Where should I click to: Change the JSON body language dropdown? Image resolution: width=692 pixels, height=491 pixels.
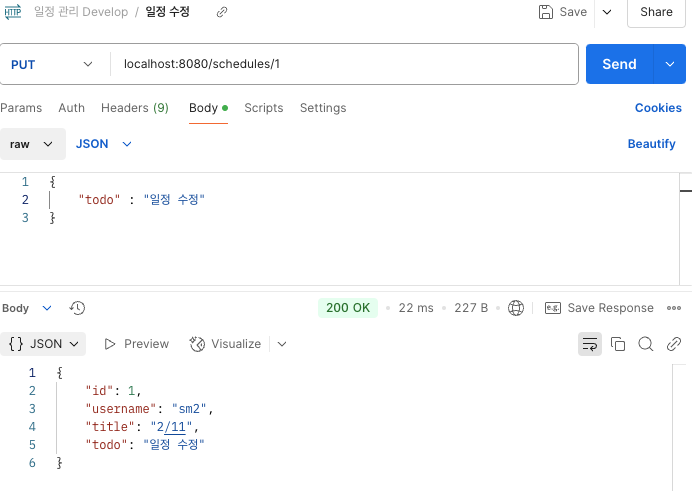[x=104, y=144]
